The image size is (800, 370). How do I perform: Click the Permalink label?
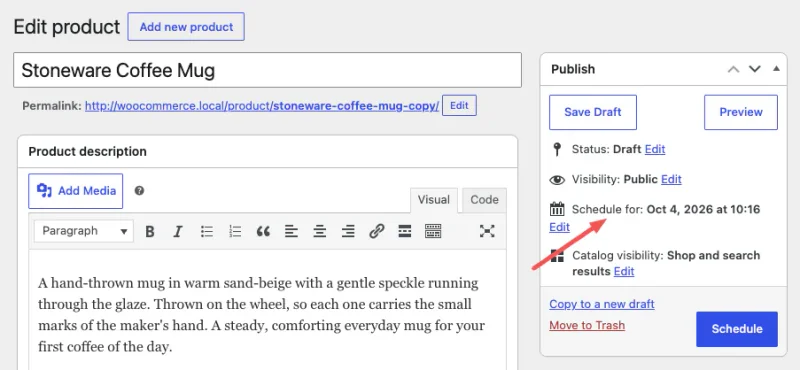tap(52, 106)
